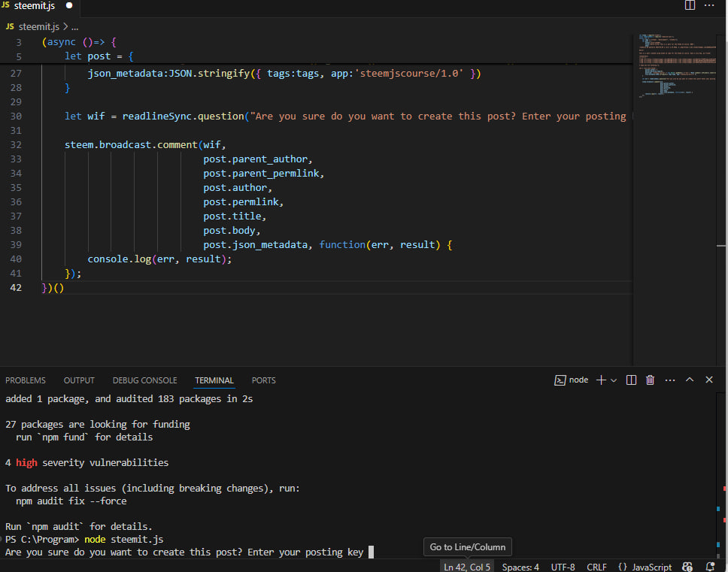728x572 pixels.
Task: Close unsaved steemit.js tab via dot
Action: tap(69, 5)
